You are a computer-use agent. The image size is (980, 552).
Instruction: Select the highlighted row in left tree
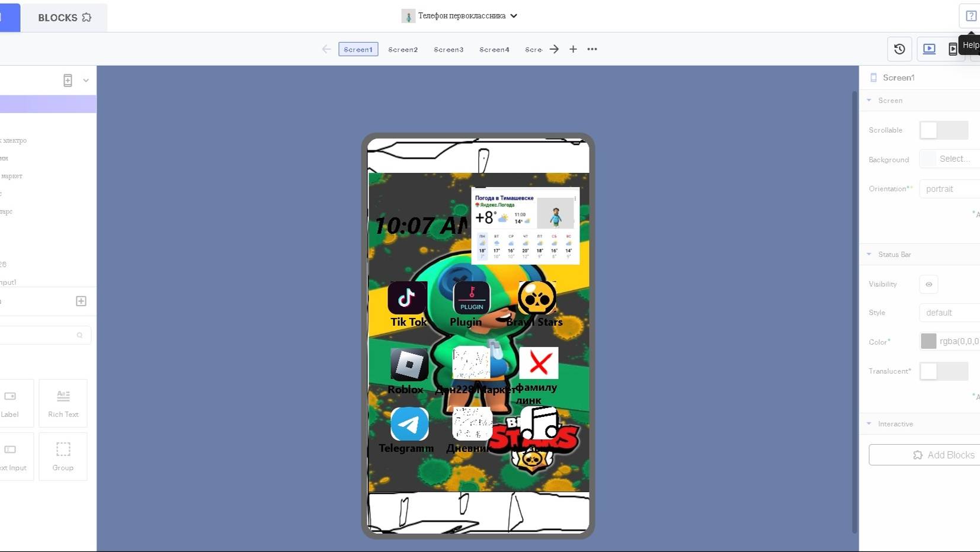click(x=48, y=104)
